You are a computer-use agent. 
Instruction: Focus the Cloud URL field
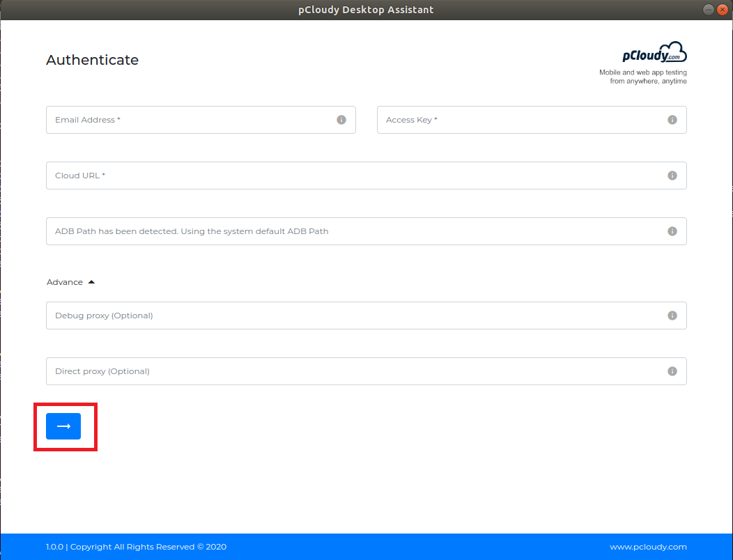(x=366, y=176)
